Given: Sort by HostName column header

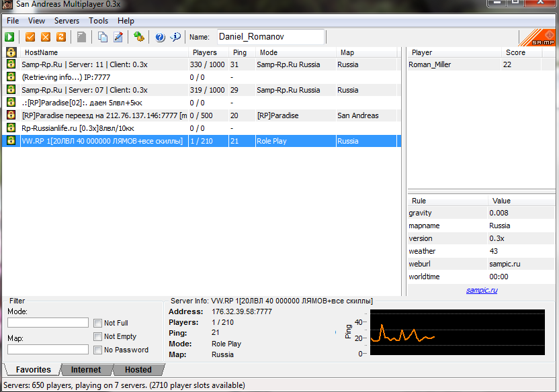Looking at the screenshot, I should point(104,52).
